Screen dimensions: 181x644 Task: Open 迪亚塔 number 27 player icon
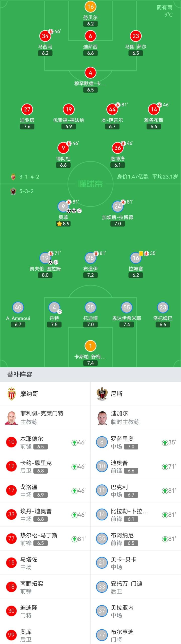(27, 109)
